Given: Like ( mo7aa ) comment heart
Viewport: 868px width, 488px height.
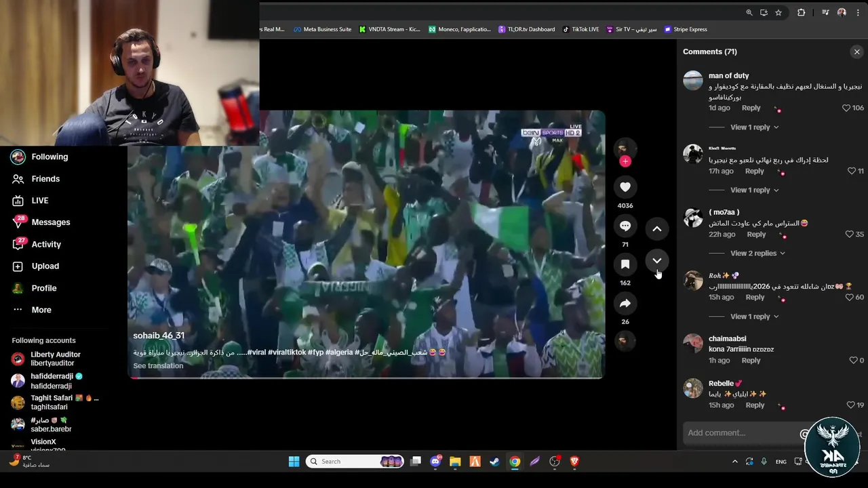Looking at the screenshot, I should [849, 234].
